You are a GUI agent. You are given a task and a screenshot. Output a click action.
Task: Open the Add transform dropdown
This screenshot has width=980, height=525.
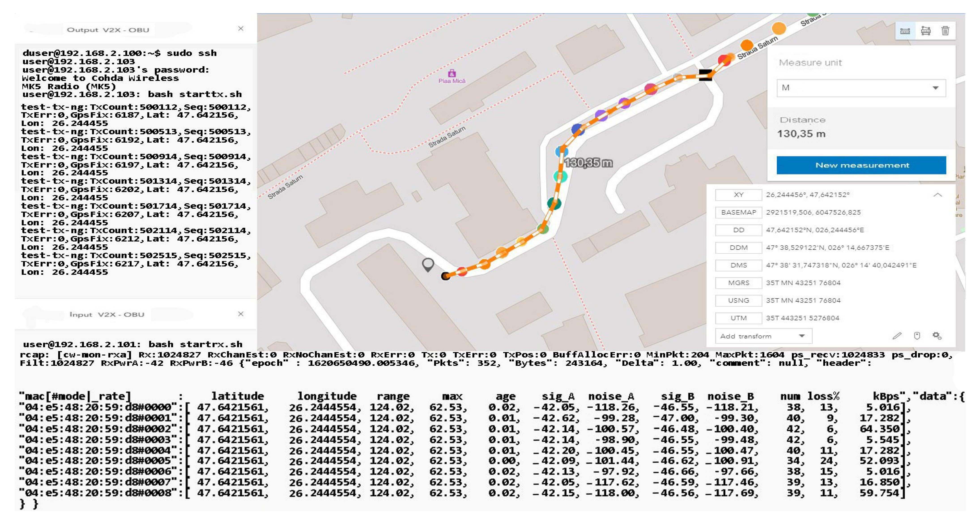tap(763, 336)
